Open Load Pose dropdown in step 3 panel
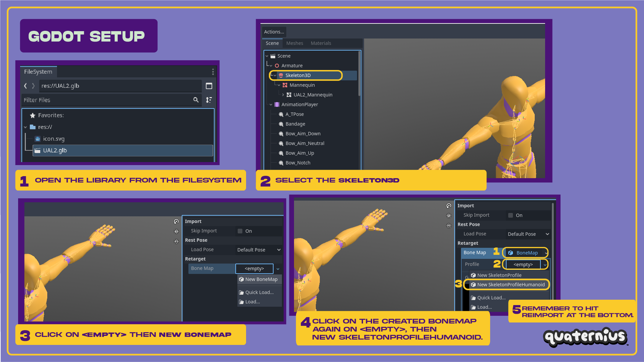Screen dimensions: 644x362 [x=259, y=250]
